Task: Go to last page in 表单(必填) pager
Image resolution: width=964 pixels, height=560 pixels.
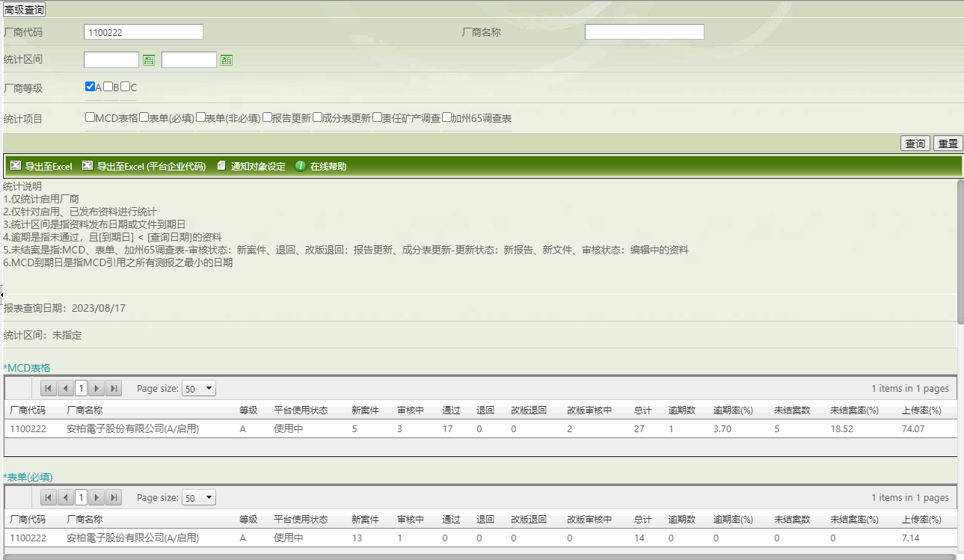Action: click(x=114, y=497)
